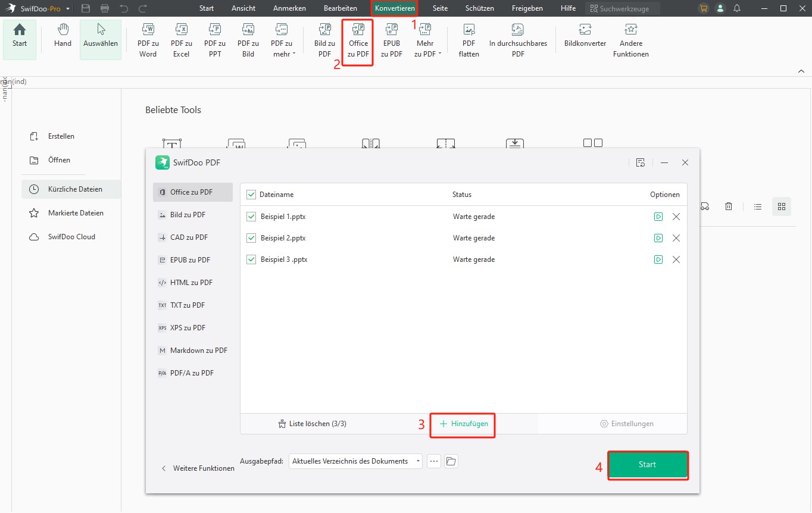Click Hinzufügen to add files
The width and height of the screenshot is (812, 513).
point(463,424)
